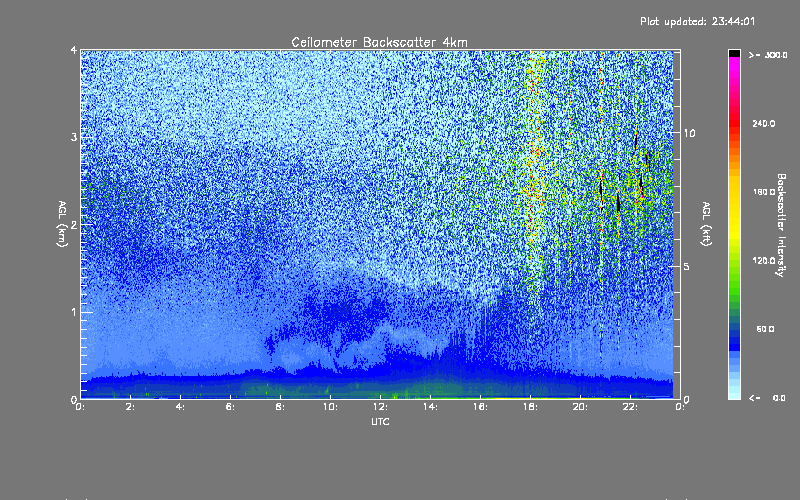Image resolution: width=800 pixels, height=500 pixels.
Task: Click the '10:' UTC tick label
Action: (x=330, y=407)
